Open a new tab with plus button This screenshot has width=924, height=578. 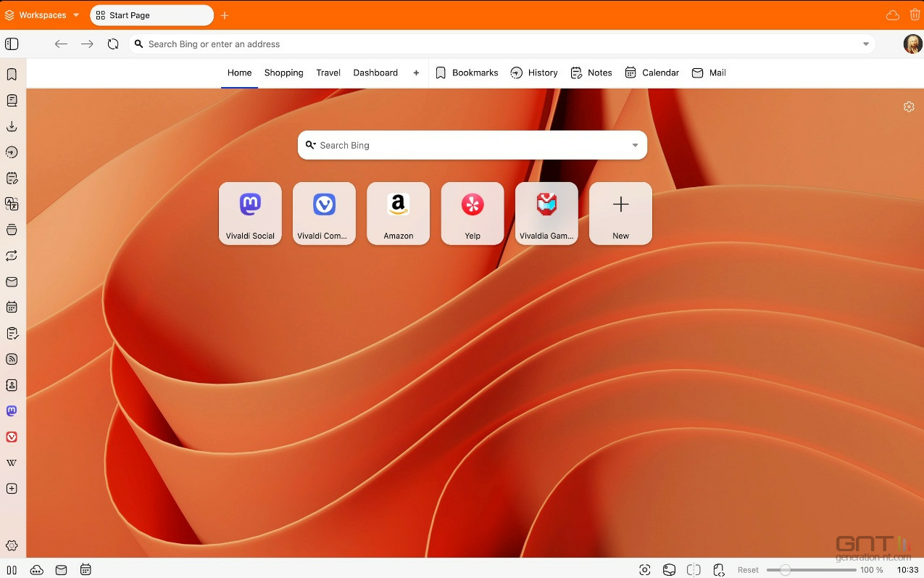click(225, 15)
